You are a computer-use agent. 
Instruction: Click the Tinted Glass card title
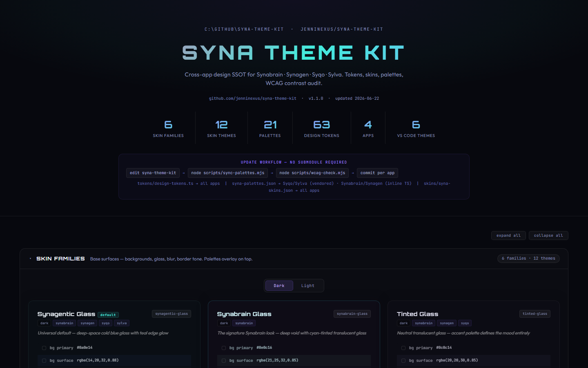click(417, 314)
